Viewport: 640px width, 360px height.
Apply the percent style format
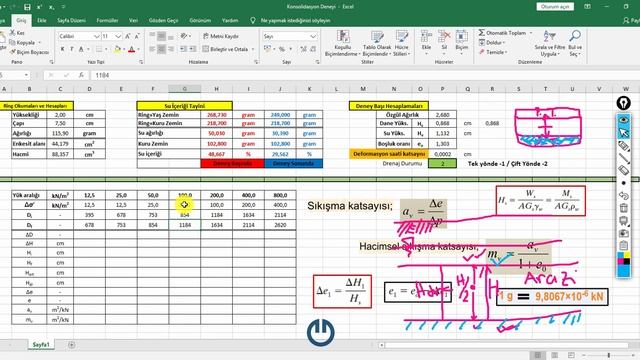[x=282, y=49]
